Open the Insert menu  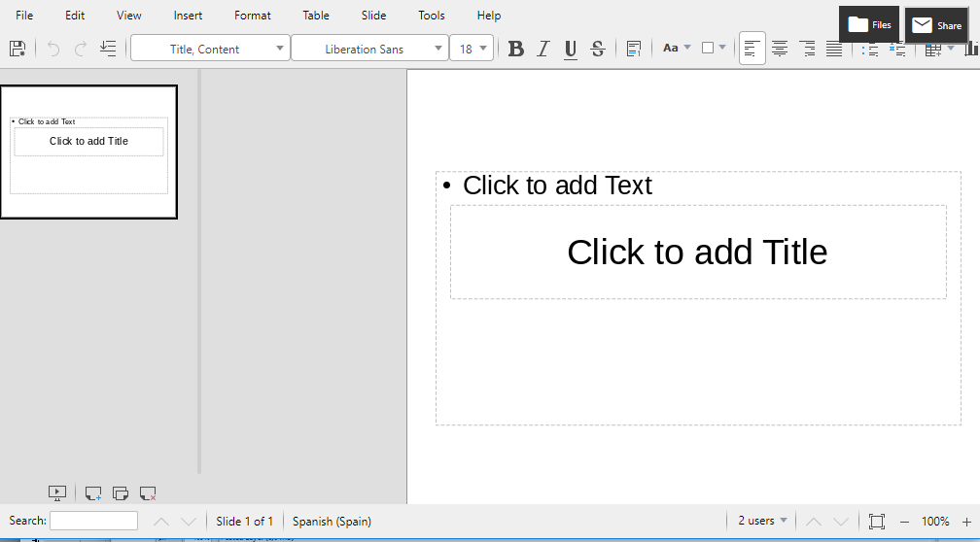(x=188, y=16)
